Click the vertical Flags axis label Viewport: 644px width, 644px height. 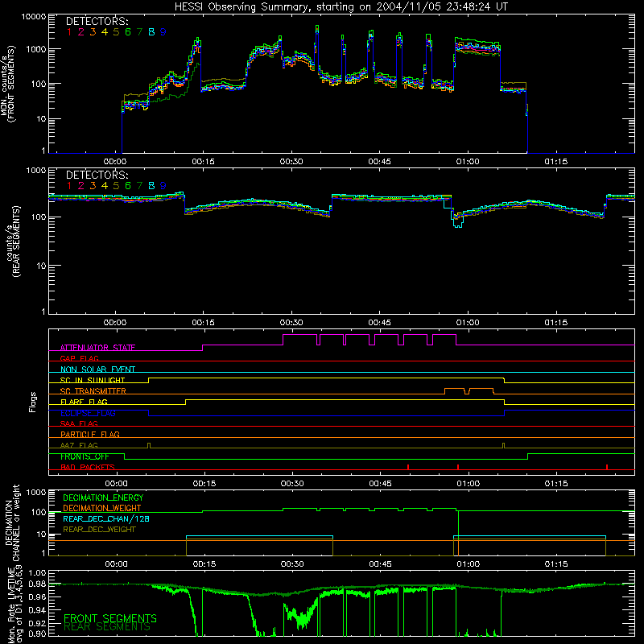pos(32,402)
